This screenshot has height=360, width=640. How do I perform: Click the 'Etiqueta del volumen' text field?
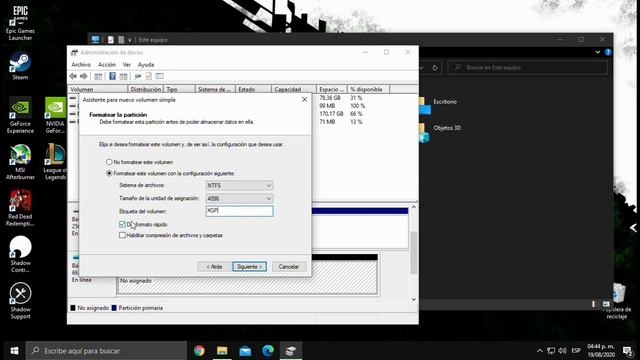pyautogui.click(x=239, y=211)
